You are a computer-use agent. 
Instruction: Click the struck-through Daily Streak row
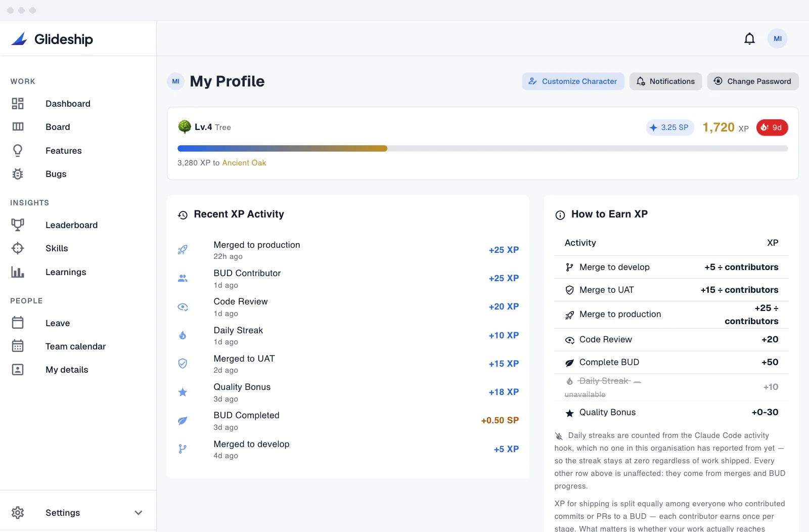click(671, 387)
